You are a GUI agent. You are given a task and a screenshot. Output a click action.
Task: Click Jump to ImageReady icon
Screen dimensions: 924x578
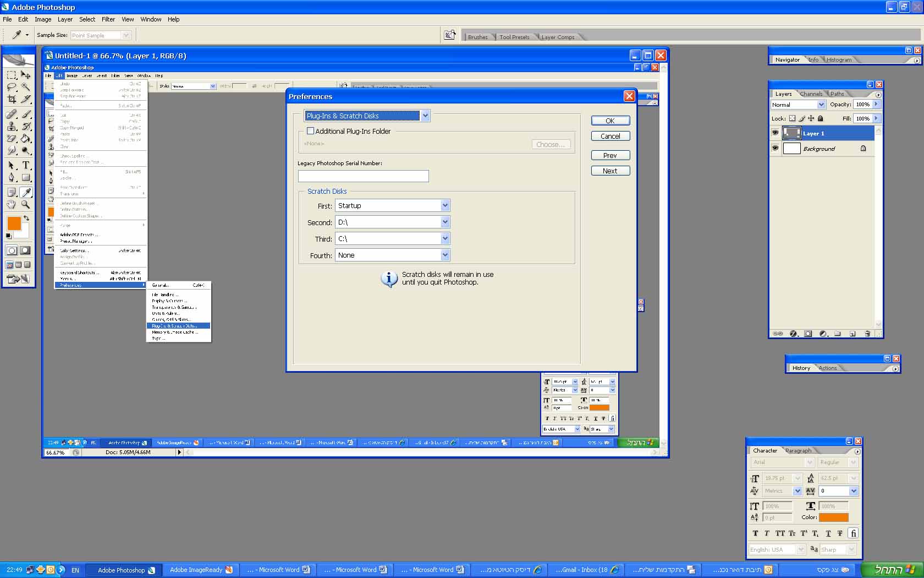[19, 279]
